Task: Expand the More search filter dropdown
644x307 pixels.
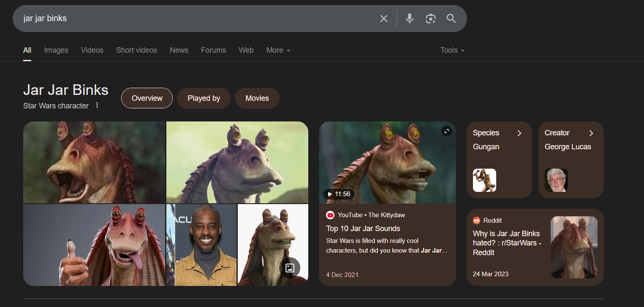Action: tap(278, 50)
